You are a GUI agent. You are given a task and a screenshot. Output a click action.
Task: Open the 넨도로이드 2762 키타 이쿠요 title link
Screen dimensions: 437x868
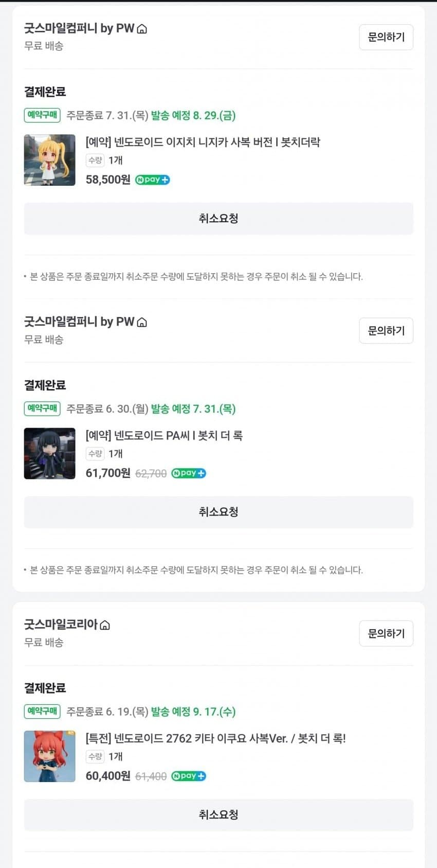click(x=215, y=738)
